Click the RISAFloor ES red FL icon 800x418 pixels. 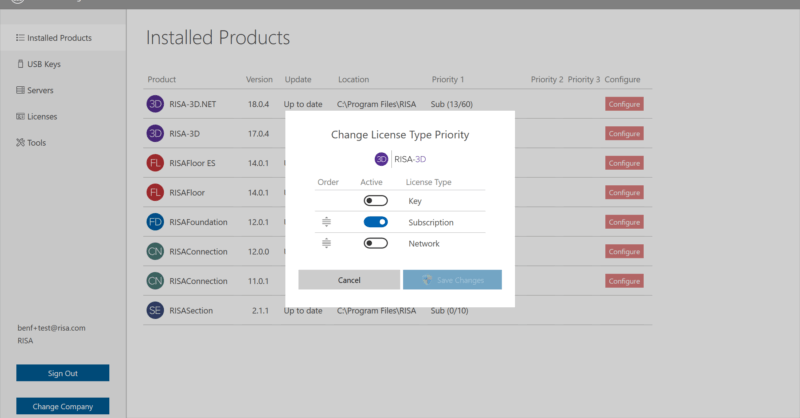[x=155, y=162]
